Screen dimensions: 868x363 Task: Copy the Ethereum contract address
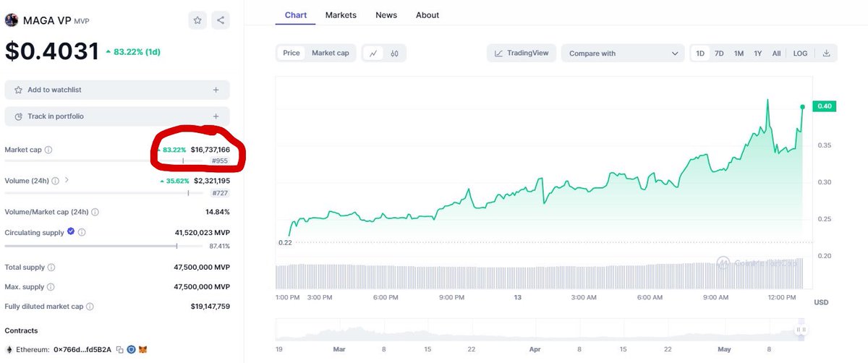click(119, 349)
